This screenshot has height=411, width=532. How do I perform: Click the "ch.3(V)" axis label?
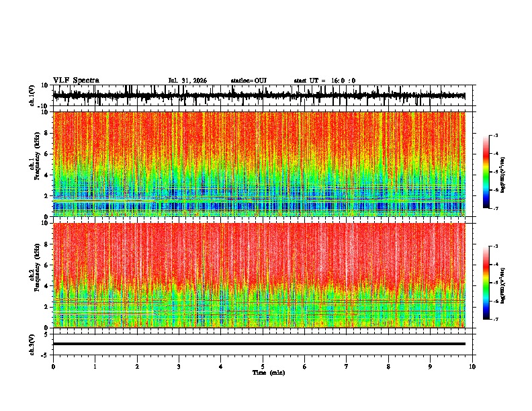[x=32, y=345]
